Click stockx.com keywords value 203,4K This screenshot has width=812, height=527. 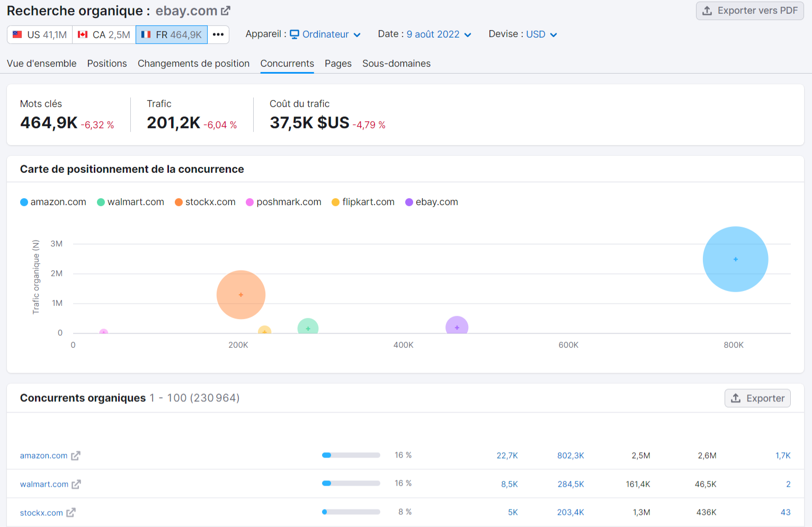point(570,513)
